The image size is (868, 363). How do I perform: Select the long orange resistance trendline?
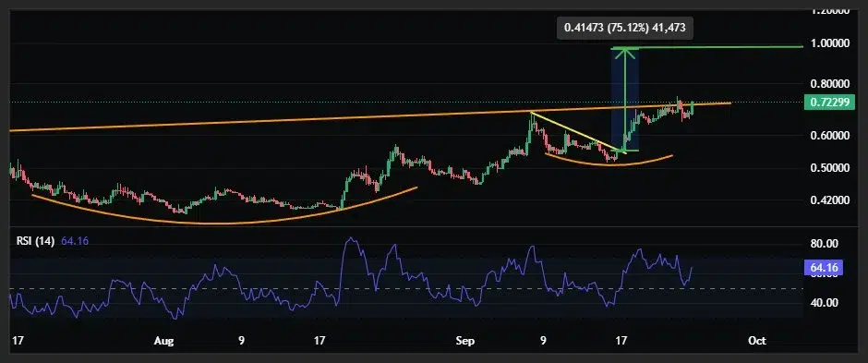pos(369,116)
